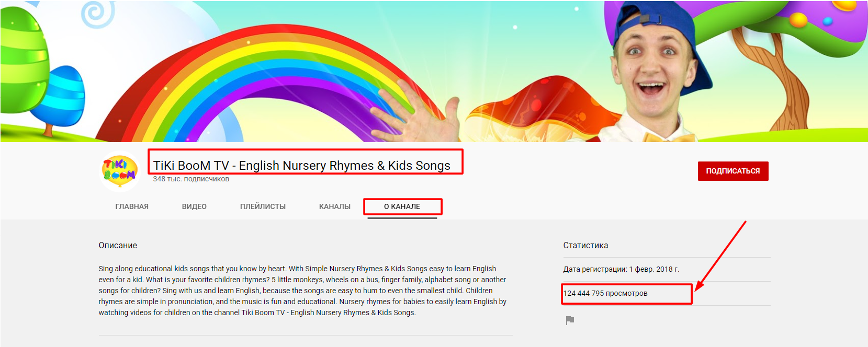Switch to the ВИДЕО tab
This screenshot has width=868, height=347.
pos(194,206)
